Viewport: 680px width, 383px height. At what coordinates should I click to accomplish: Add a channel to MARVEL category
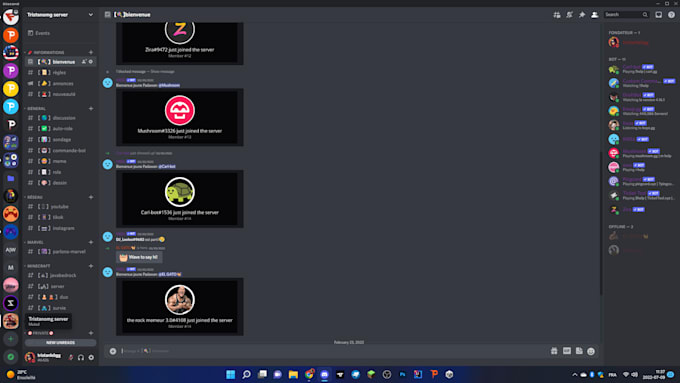[x=91, y=242]
